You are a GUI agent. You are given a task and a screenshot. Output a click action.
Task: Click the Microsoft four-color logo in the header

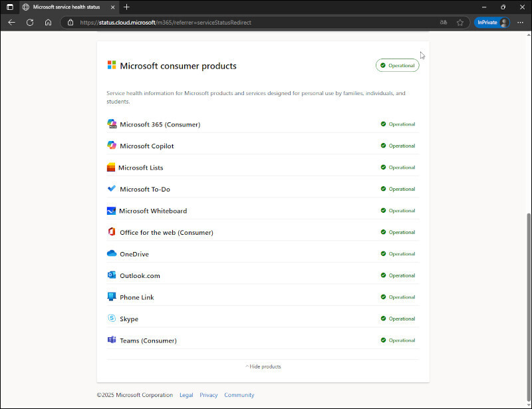(112, 65)
